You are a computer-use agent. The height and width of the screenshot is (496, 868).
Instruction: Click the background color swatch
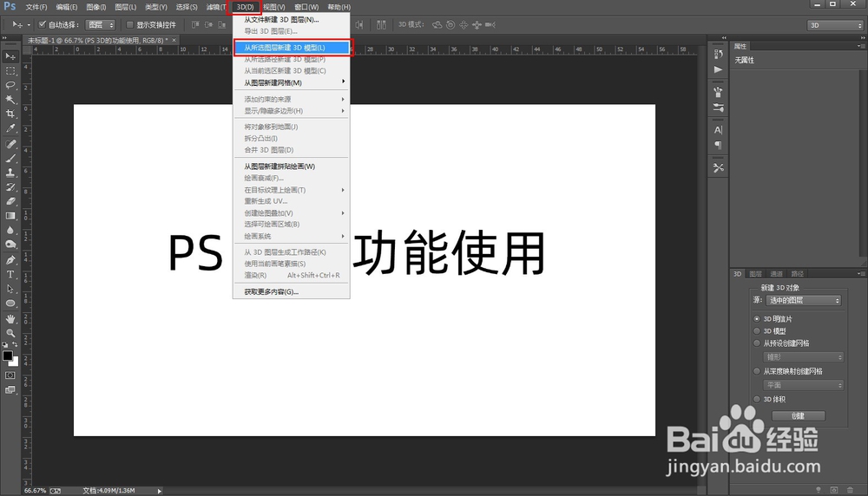coord(16,362)
